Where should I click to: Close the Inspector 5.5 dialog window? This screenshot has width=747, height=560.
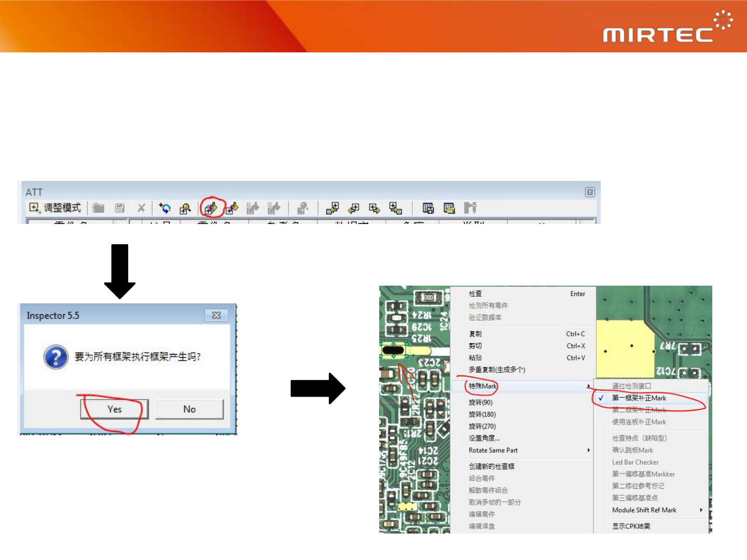pyautogui.click(x=216, y=315)
